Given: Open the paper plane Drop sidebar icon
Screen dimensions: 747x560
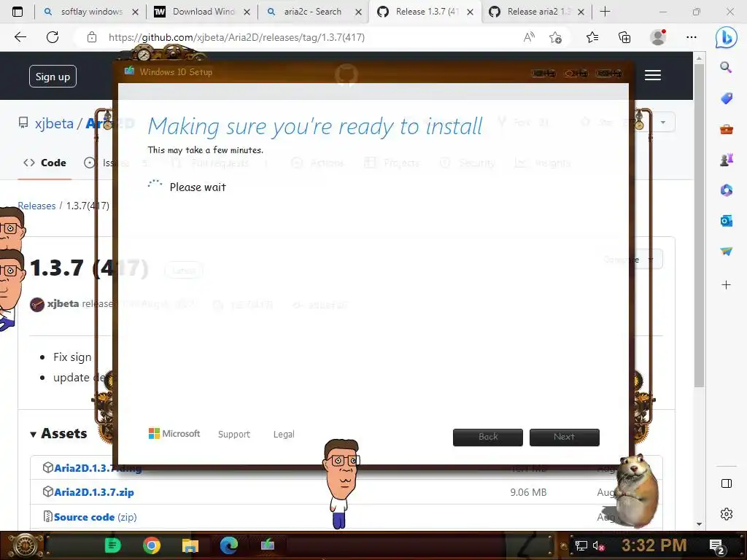Looking at the screenshot, I should point(726,251).
